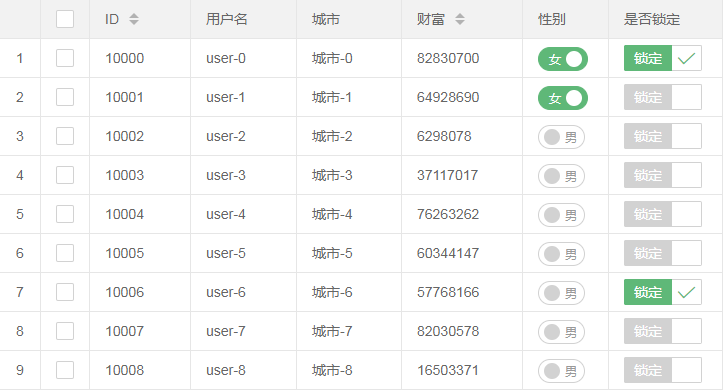Image resolution: width=723 pixels, height=390 pixels.
Task: Check the box for user-4 row
Action: click(x=65, y=214)
